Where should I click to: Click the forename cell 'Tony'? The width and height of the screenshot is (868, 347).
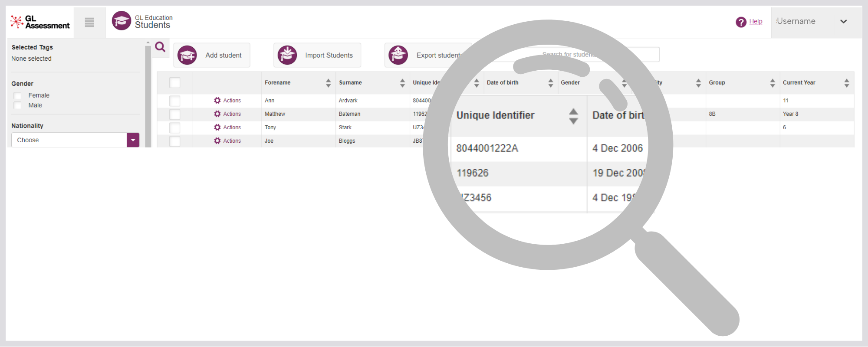tap(270, 128)
